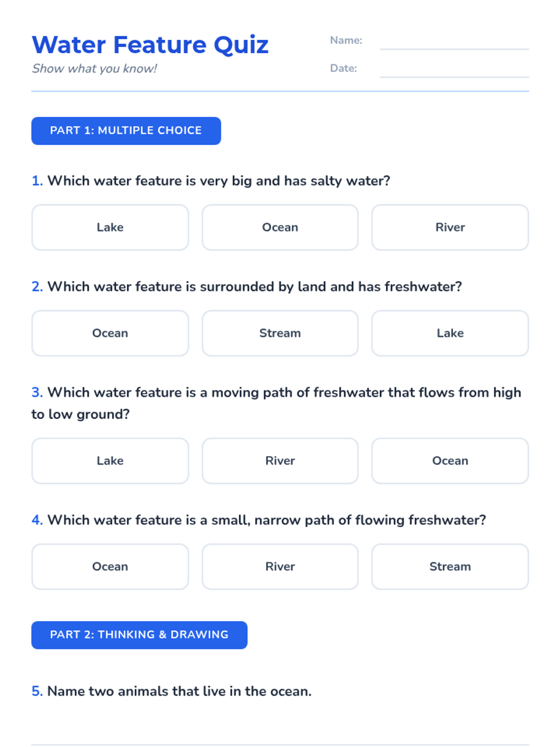Pick River option under question 1

[x=450, y=227]
